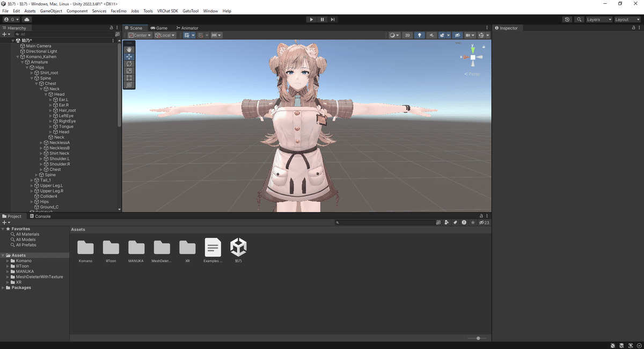The width and height of the screenshot is (644, 349).
Task: Select the Transform tool in Scene overlay
Action: tap(129, 85)
